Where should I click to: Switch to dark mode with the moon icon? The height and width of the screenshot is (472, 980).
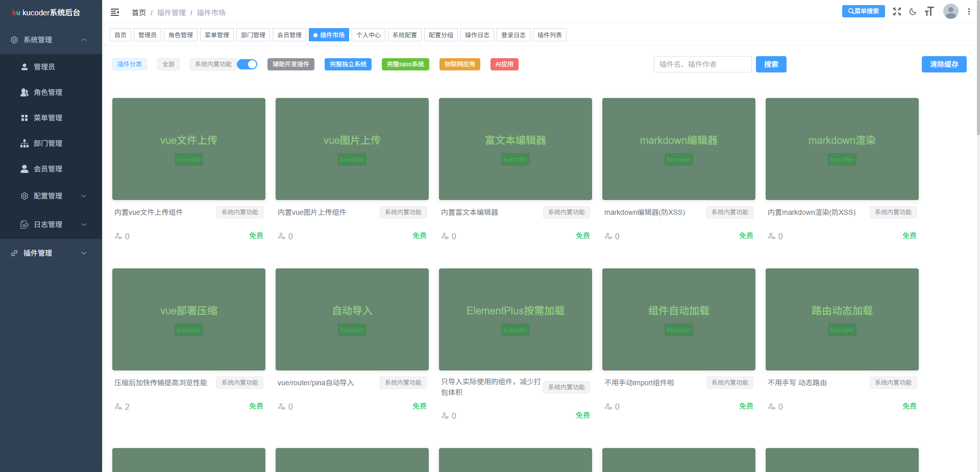tap(913, 12)
